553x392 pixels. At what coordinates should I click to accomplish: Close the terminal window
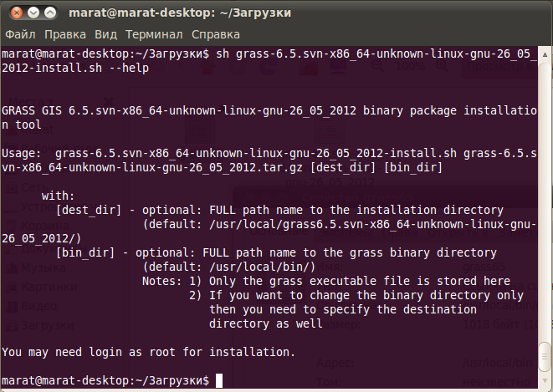pyautogui.click(x=17, y=13)
